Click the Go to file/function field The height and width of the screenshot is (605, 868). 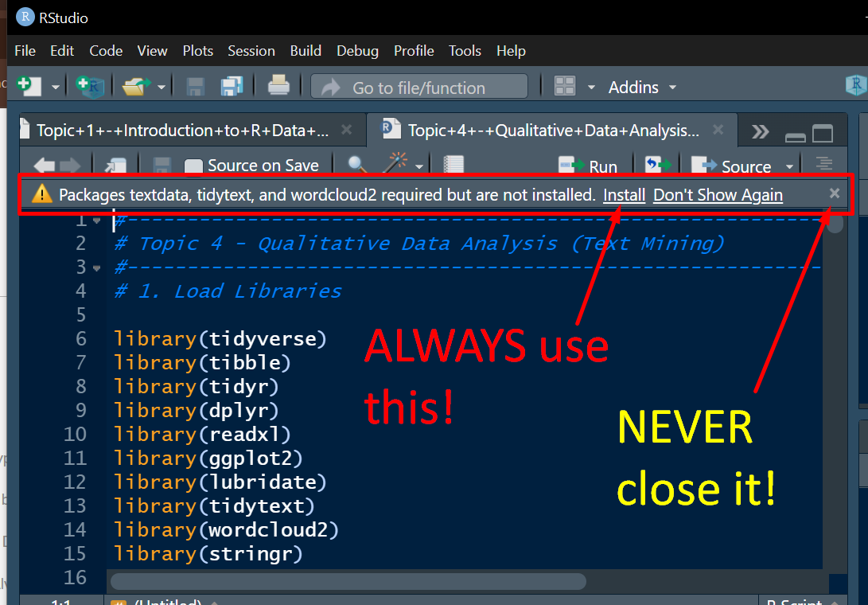pos(419,87)
